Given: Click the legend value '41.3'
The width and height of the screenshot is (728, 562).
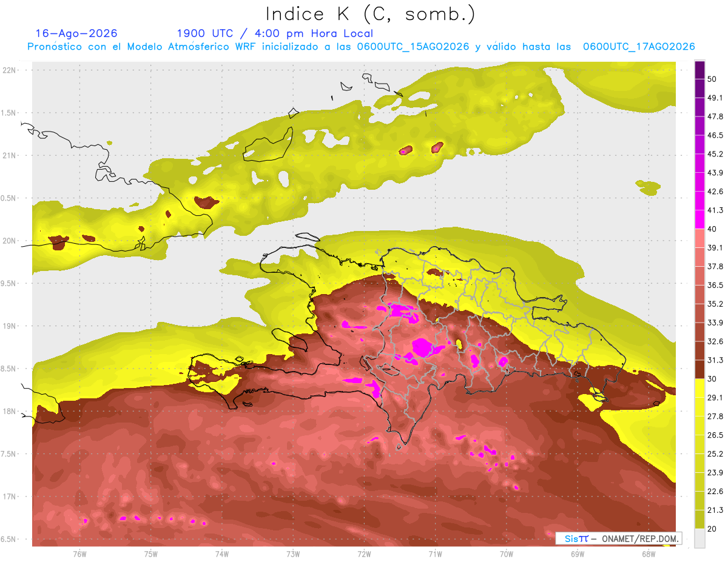Looking at the screenshot, I should tap(715, 210).
